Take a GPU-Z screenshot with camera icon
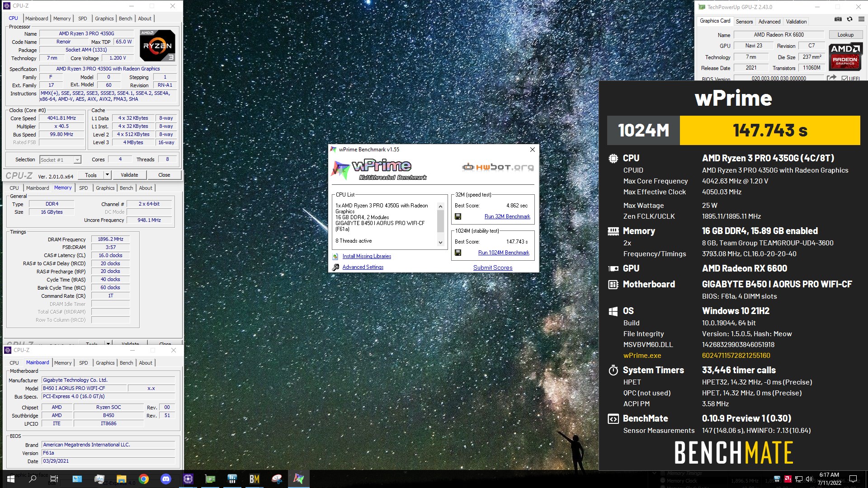The height and width of the screenshot is (488, 868). 838,19
